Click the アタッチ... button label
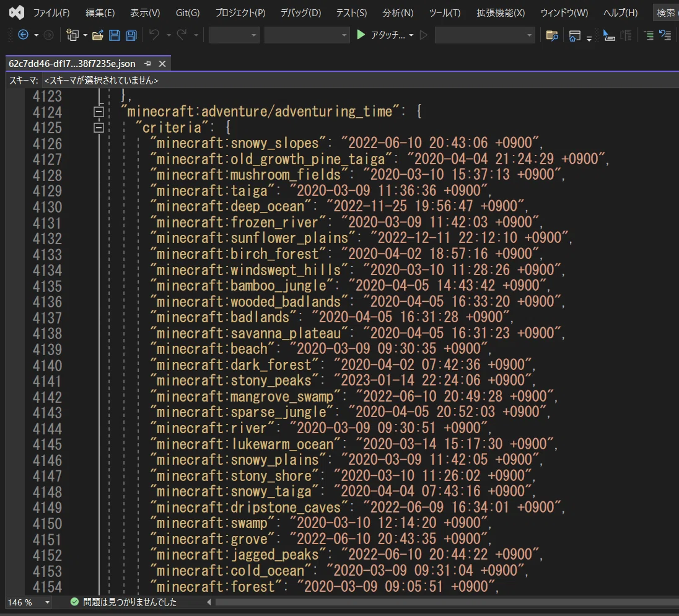Image resolution: width=679 pixels, height=616 pixels. click(x=388, y=35)
